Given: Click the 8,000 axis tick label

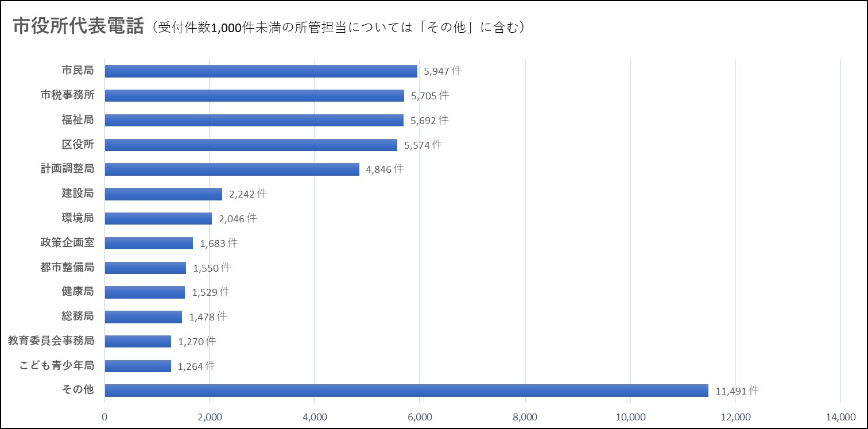Looking at the screenshot, I should [525, 416].
